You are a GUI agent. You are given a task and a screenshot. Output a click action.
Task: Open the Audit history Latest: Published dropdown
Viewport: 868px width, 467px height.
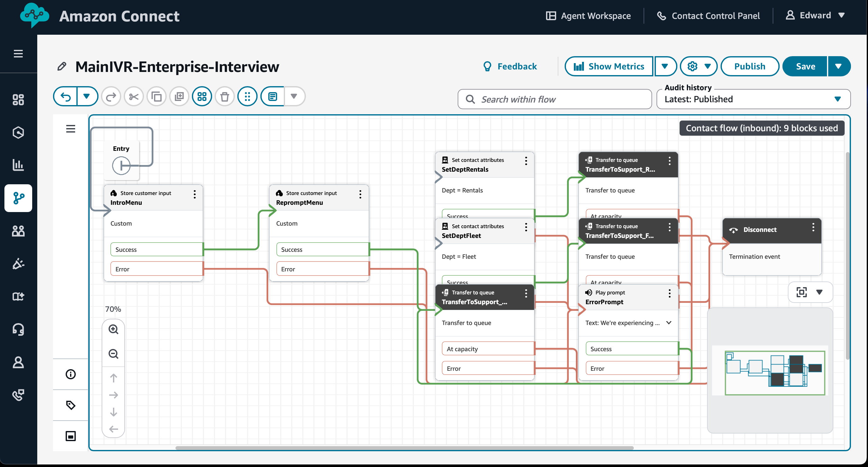click(753, 99)
